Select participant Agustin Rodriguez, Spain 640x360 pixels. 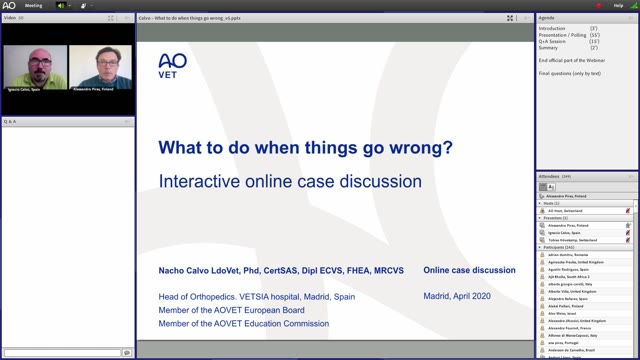(568, 269)
